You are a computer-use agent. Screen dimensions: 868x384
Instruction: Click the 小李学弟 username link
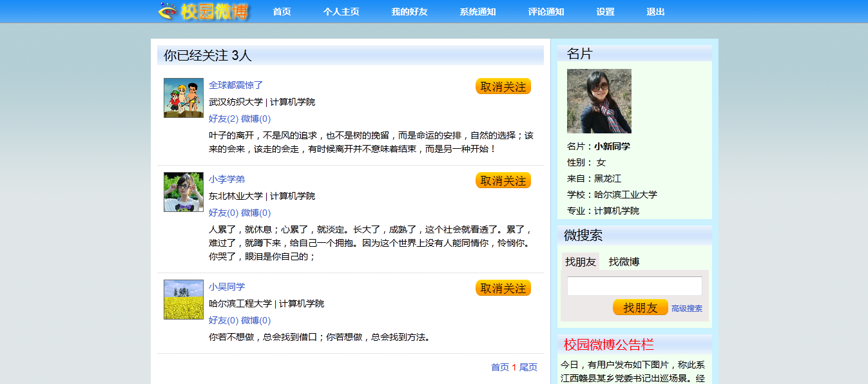[227, 179]
